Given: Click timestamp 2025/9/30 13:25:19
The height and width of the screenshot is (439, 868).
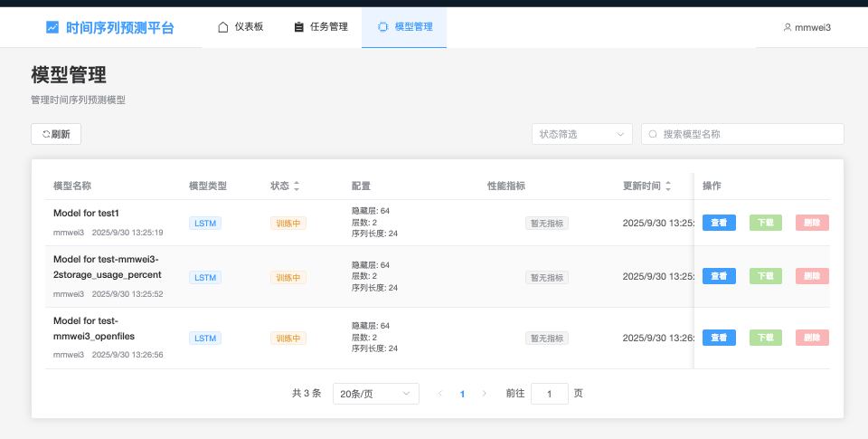Looking at the screenshot, I should click(127, 233).
